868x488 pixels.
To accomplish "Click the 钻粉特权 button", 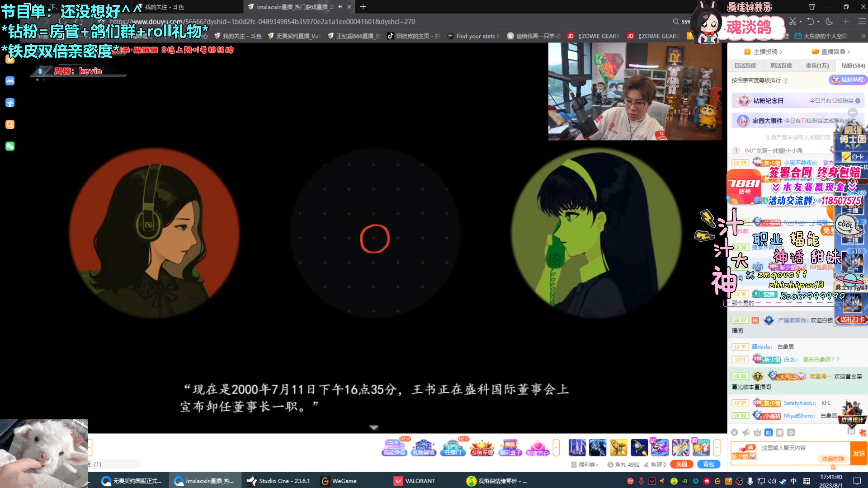I will click(848, 80).
